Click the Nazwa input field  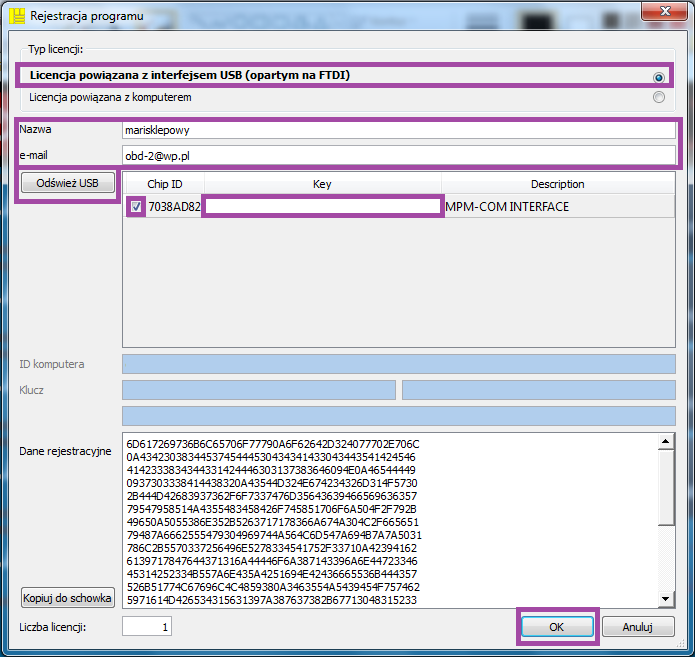[x=399, y=130]
